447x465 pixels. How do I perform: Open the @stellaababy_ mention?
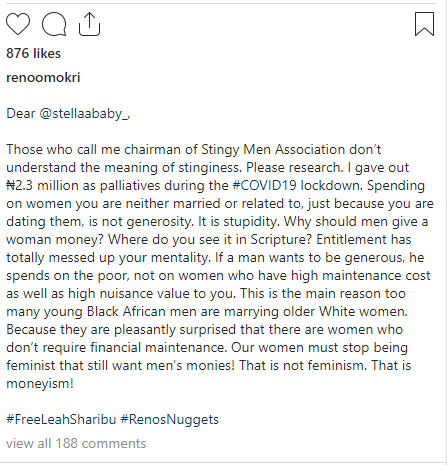pos(84,114)
